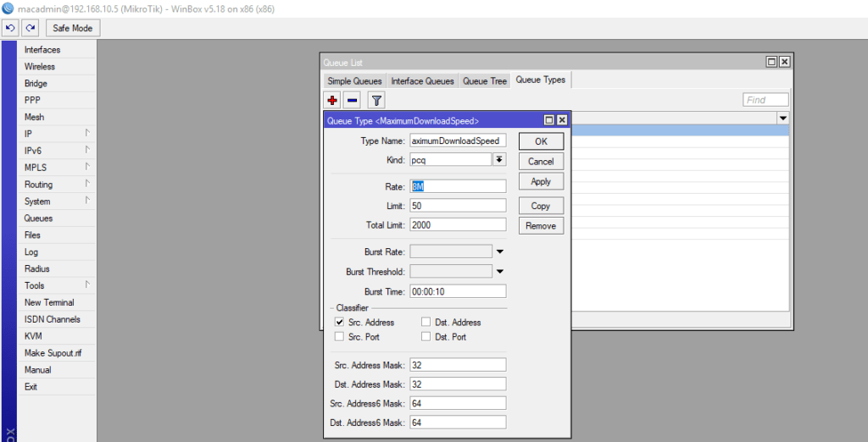Open the KVM menu item
The height and width of the screenshot is (442, 868).
pos(57,336)
